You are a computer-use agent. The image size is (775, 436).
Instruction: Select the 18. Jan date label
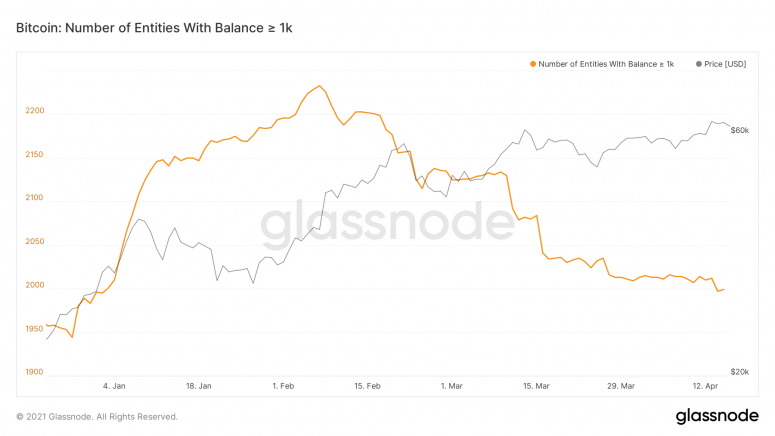[199, 385]
